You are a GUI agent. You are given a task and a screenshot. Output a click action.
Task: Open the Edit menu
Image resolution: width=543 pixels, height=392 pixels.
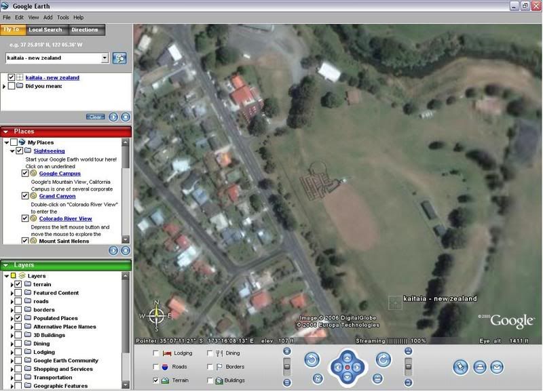pos(20,18)
